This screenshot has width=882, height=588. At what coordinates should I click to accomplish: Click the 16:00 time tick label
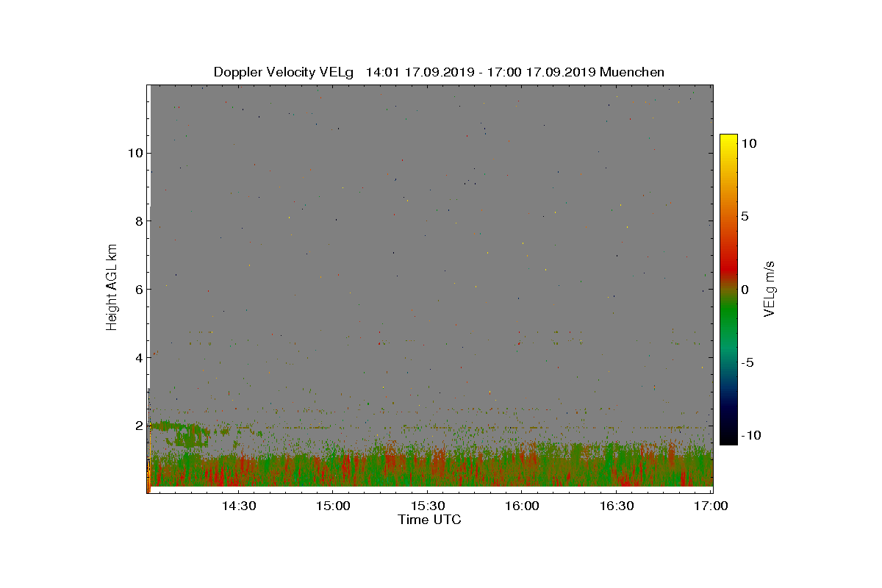pyautogui.click(x=522, y=506)
